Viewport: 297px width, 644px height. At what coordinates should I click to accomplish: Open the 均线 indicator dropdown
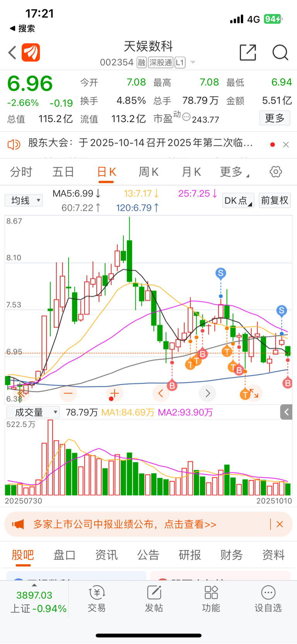24,200
